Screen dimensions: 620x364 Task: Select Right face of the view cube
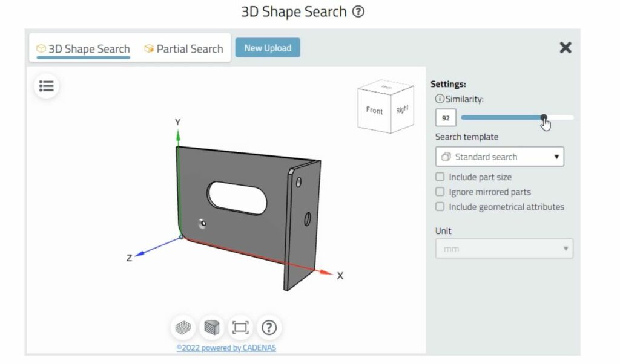[x=403, y=109]
